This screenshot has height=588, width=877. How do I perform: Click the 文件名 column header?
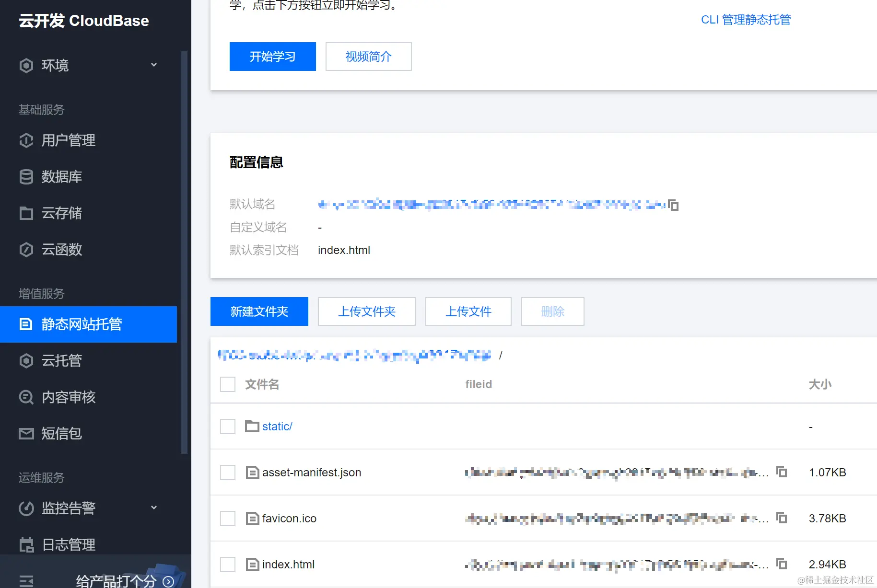262,384
